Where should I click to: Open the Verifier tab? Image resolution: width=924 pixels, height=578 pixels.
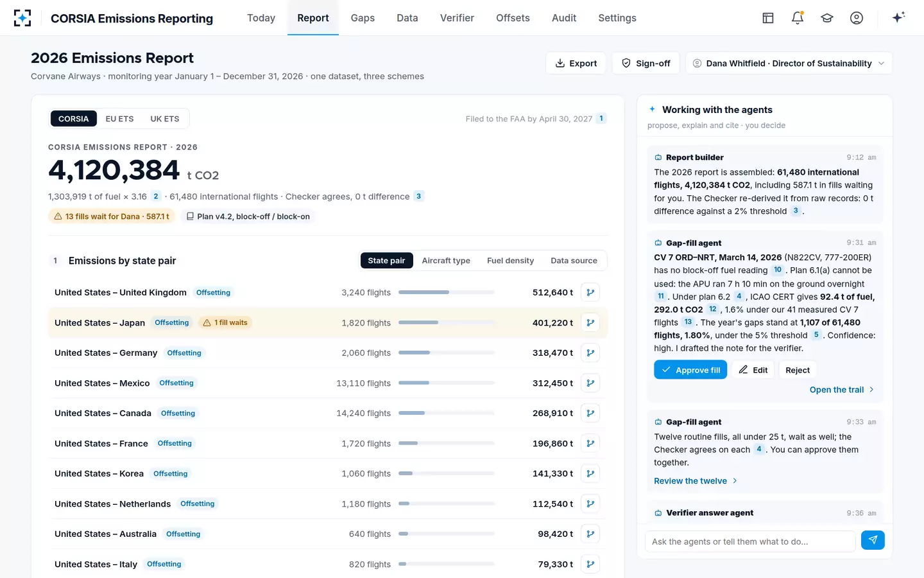[457, 18]
